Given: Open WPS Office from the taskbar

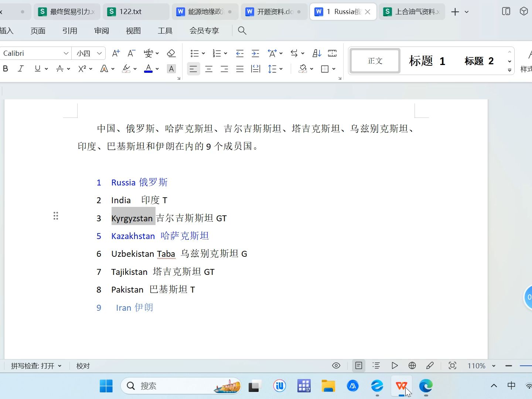Looking at the screenshot, I should (401, 386).
